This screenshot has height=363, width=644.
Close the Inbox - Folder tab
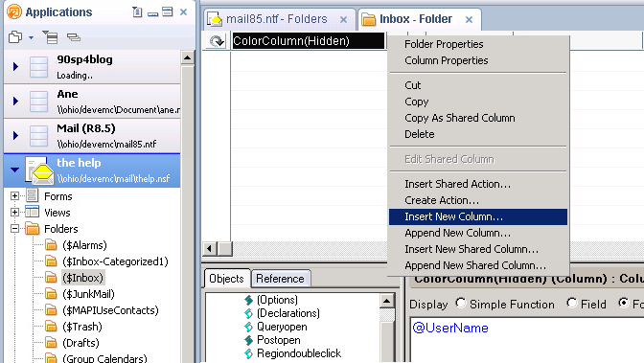click(x=469, y=19)
